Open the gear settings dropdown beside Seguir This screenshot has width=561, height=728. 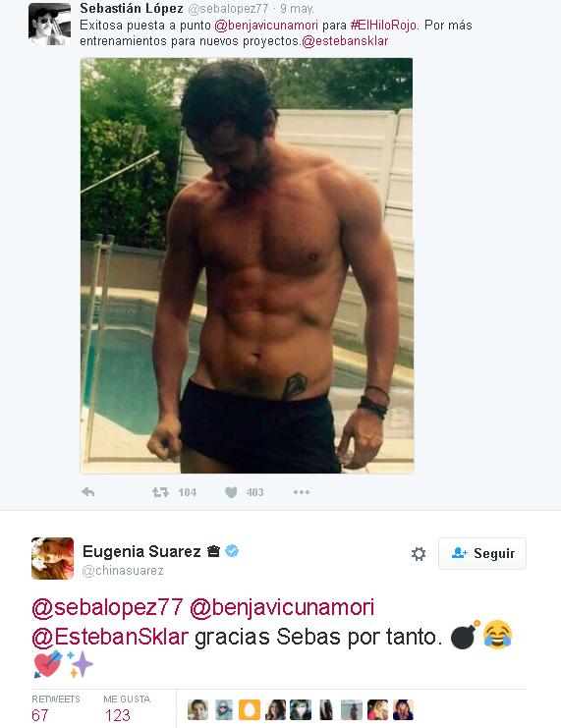[x=419, y=553]
